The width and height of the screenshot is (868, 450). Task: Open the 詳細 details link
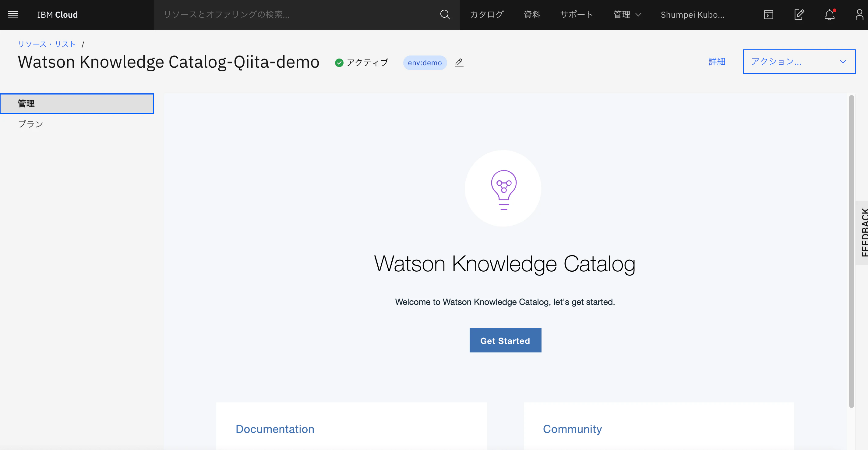coord(717,61)
